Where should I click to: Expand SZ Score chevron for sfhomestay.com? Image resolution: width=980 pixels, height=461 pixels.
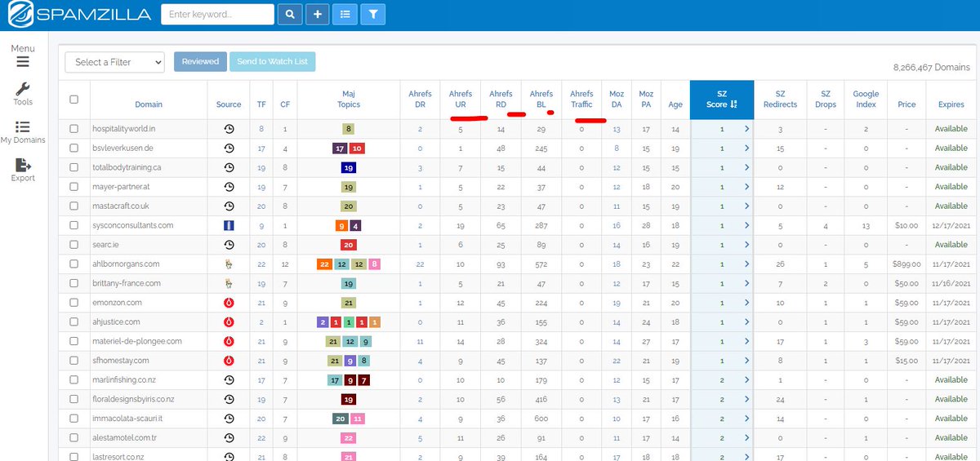746,361
